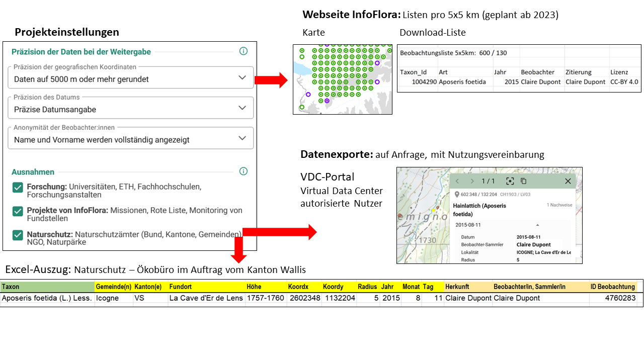
Task: Click the '1132204' Koordy cell
Action: 340,298
